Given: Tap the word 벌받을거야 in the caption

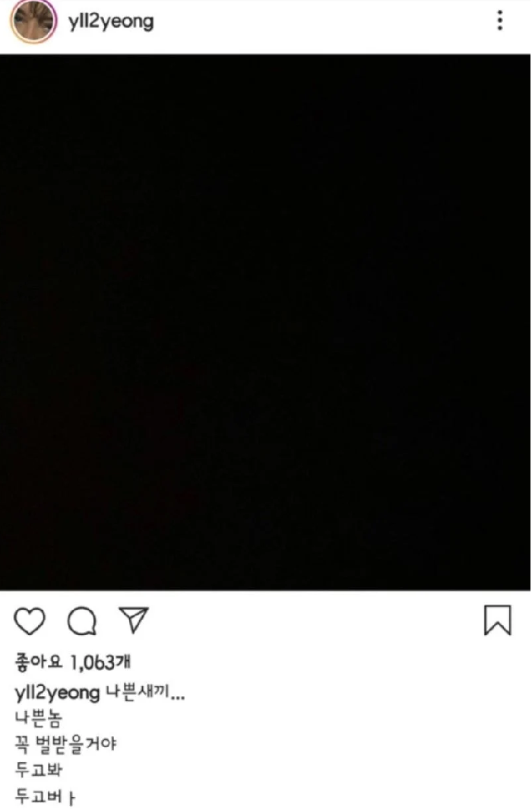Looking at the screenshot, I should (x=76, y=744).
